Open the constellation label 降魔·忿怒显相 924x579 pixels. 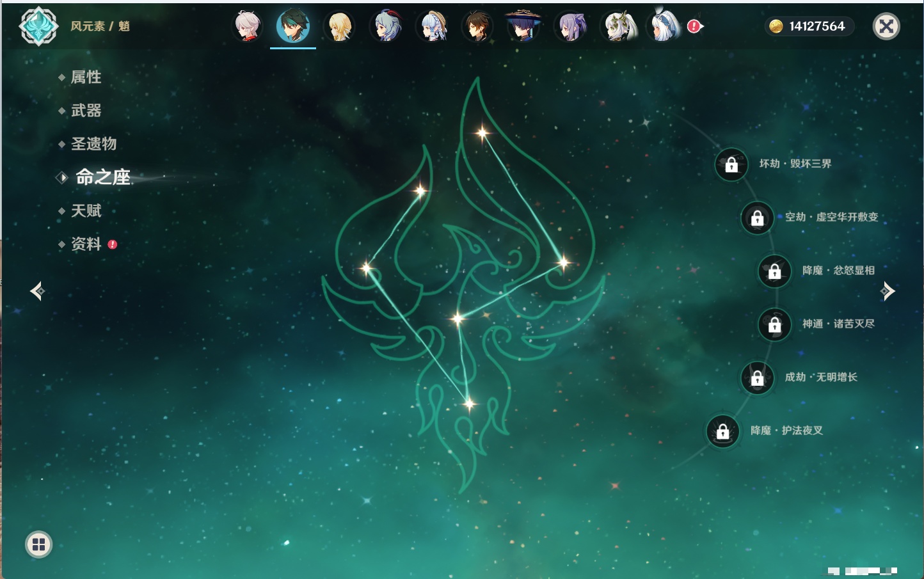(839, 271)
